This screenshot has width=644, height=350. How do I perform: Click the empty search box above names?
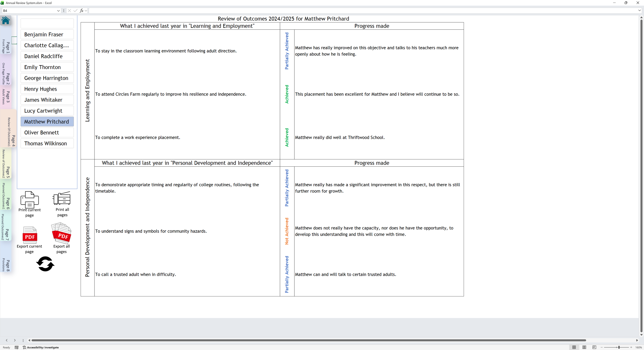(x=47, y=23)
